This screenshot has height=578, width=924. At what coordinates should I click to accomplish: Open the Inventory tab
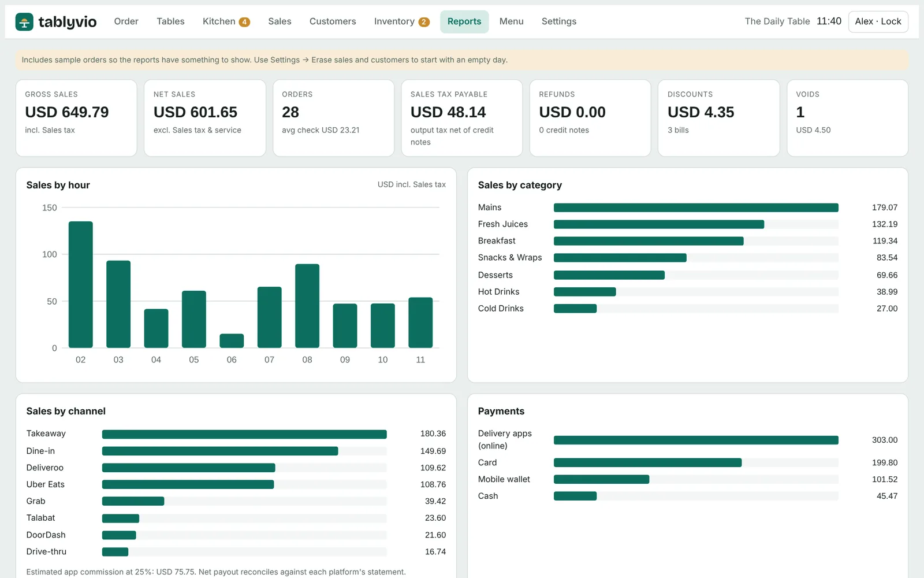click(401, 21)
